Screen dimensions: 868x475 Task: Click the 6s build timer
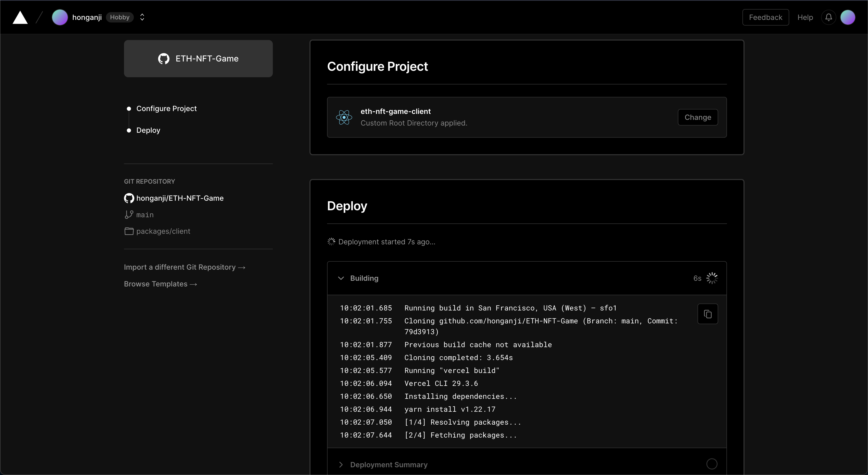point(697,278)
